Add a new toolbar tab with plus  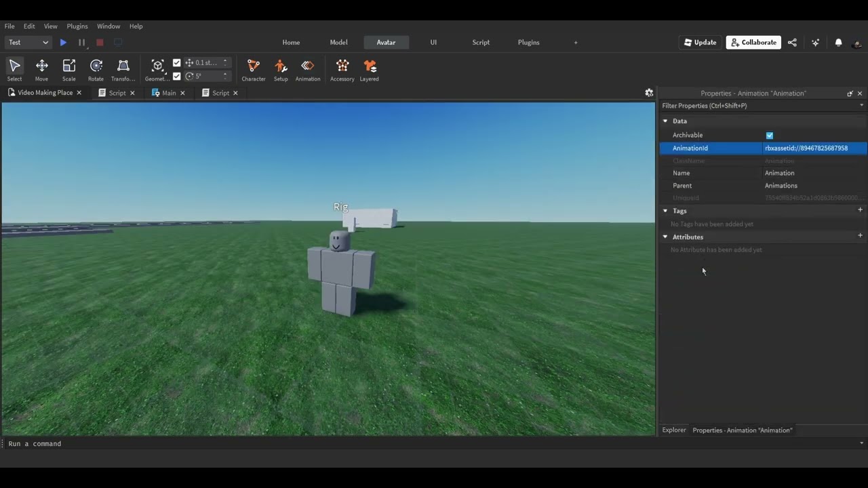point(576,42)
